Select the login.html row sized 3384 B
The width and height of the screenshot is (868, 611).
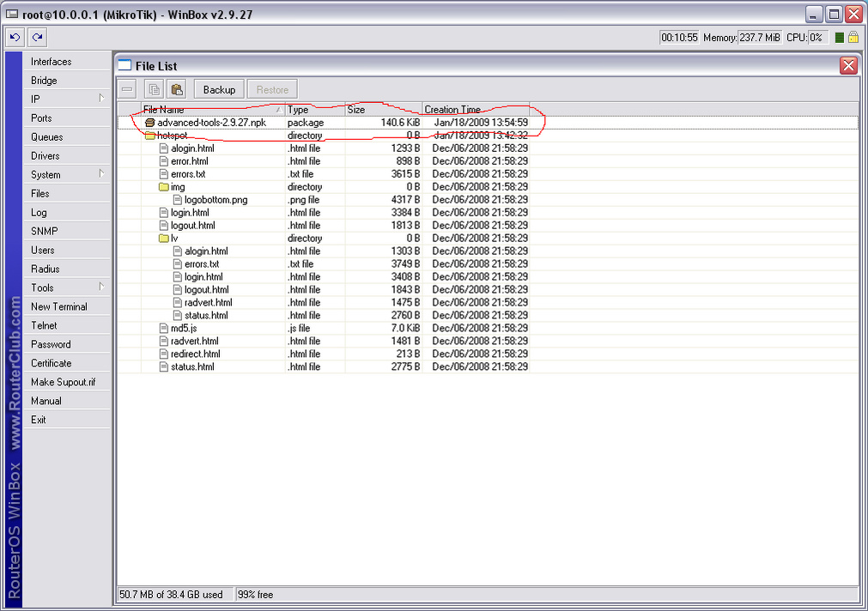(x=488, y=213)
